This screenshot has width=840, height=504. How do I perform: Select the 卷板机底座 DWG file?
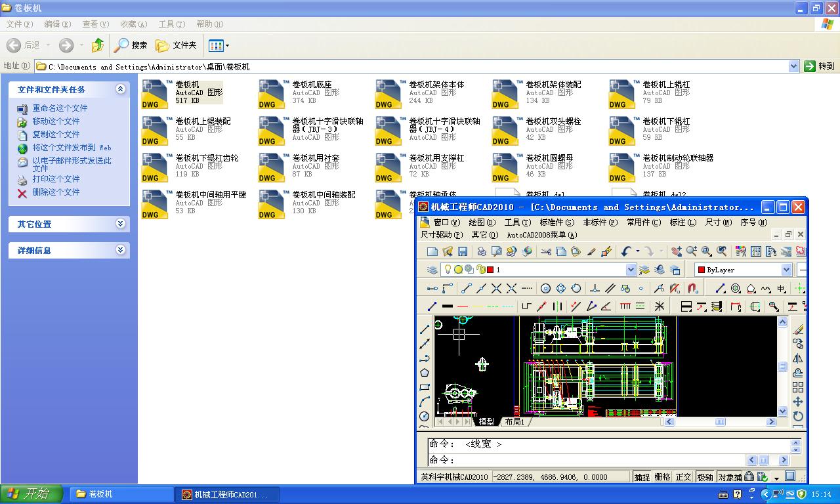(x=299, y=93)
